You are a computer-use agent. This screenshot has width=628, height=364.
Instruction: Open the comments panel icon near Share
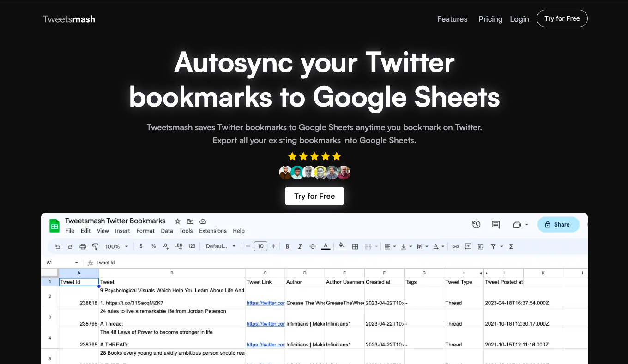[496, 225]
